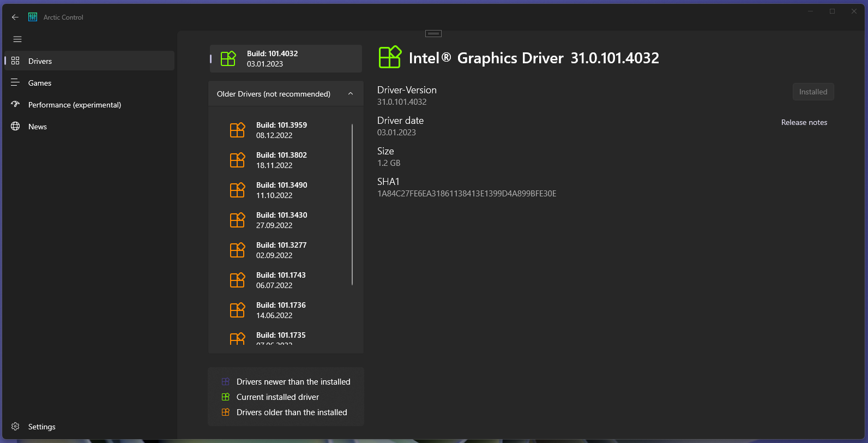The height and width of the screenshot is (443, 868).
Task: Click orange icon of Build 101.3802
Action: 237,160
